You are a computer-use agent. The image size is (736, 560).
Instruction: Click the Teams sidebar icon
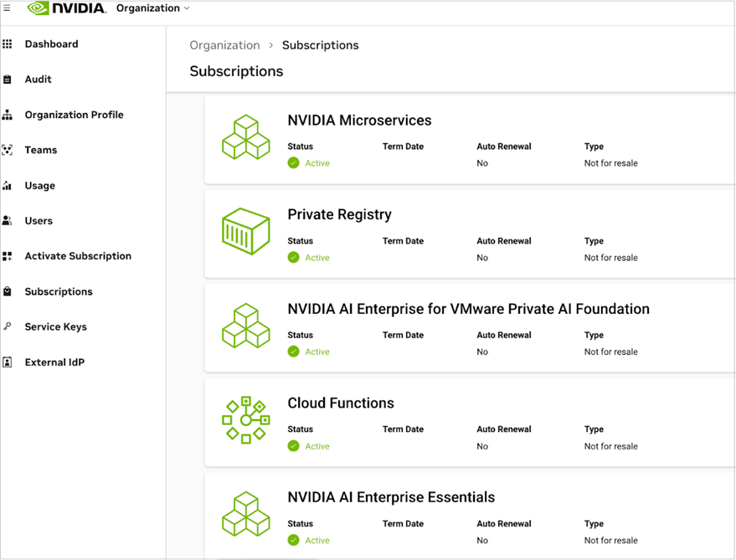pyautogui.click(x=8, y=151)
